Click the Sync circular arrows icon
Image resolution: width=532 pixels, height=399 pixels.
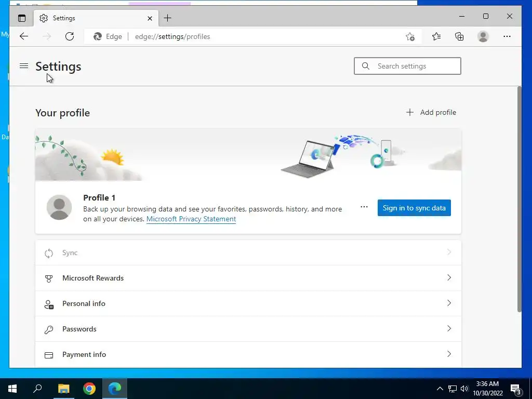49,253
